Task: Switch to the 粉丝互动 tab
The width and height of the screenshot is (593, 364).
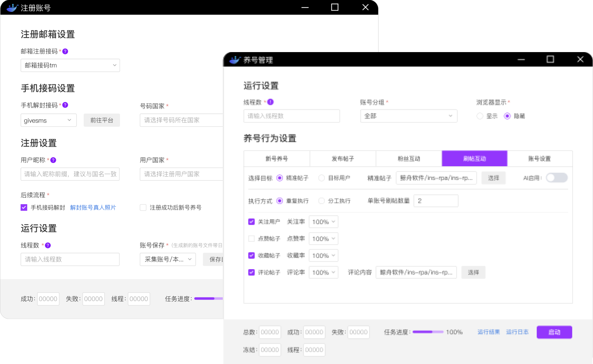Action: click(x=409, y=159)
